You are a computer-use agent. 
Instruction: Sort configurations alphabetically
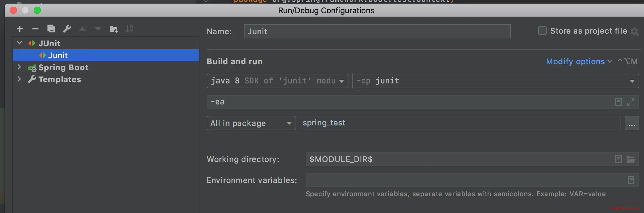[x=129, y=29]
